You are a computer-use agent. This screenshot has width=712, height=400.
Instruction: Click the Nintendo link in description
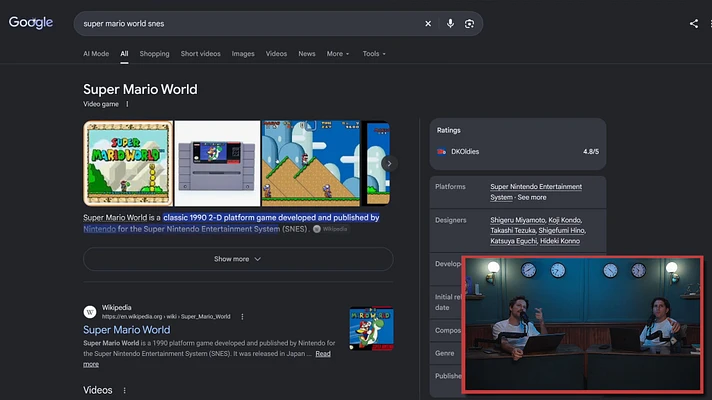[99, 229]
